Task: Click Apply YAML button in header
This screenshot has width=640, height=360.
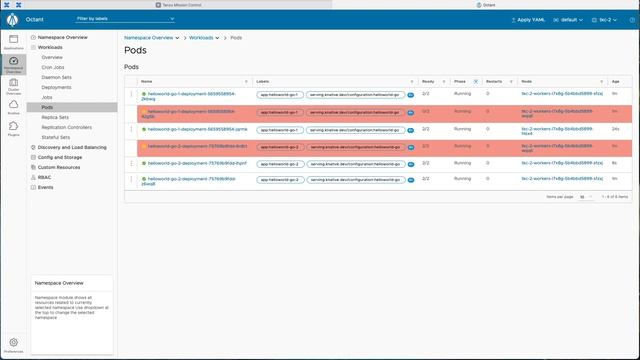Action: click(x=528, y=20)
